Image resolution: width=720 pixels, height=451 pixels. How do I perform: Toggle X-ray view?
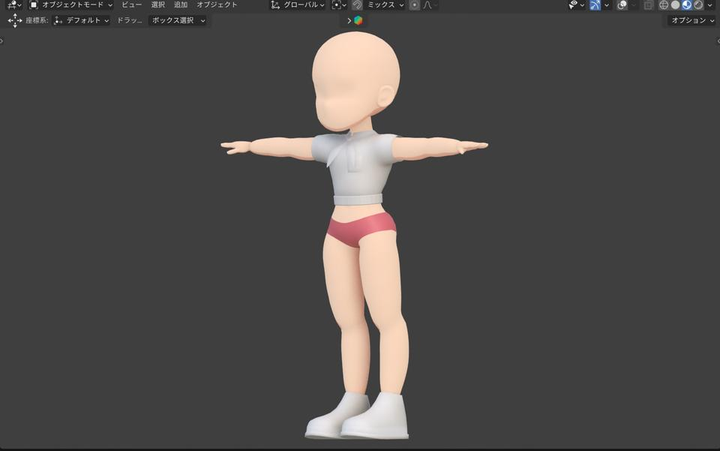pos(648,5)
